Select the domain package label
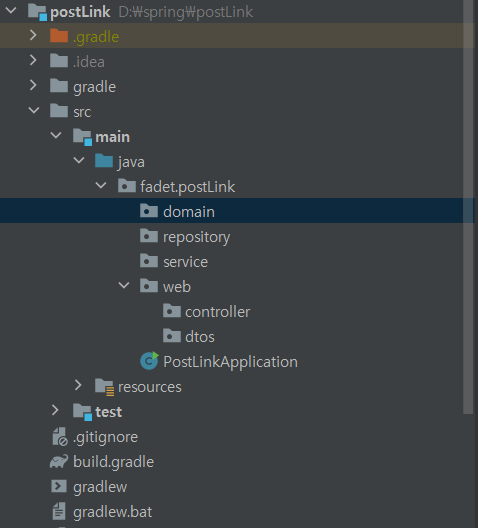Image resolution: width=478 pixels, height=528 pixels. pyautogui.click(x=189, y=212)
